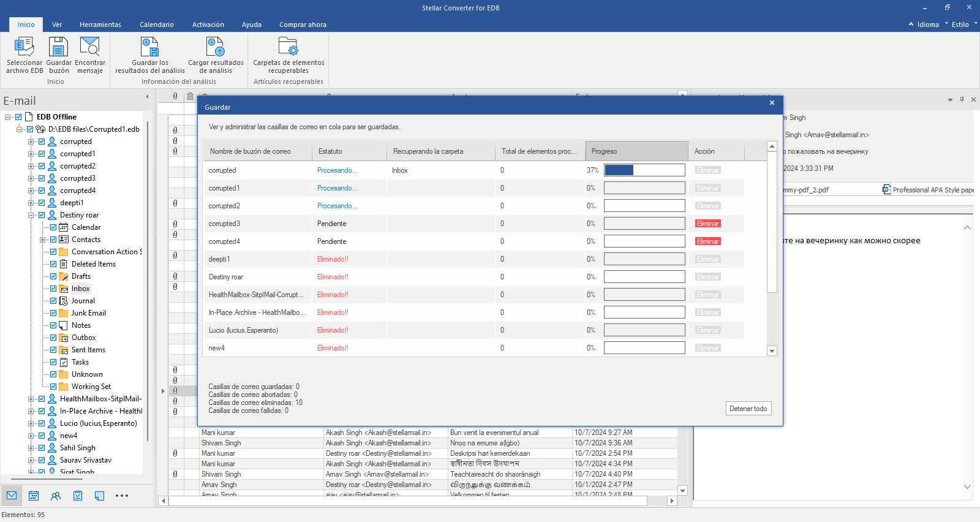Click the Guardar buzón ribbon icon

pos(59,47)
